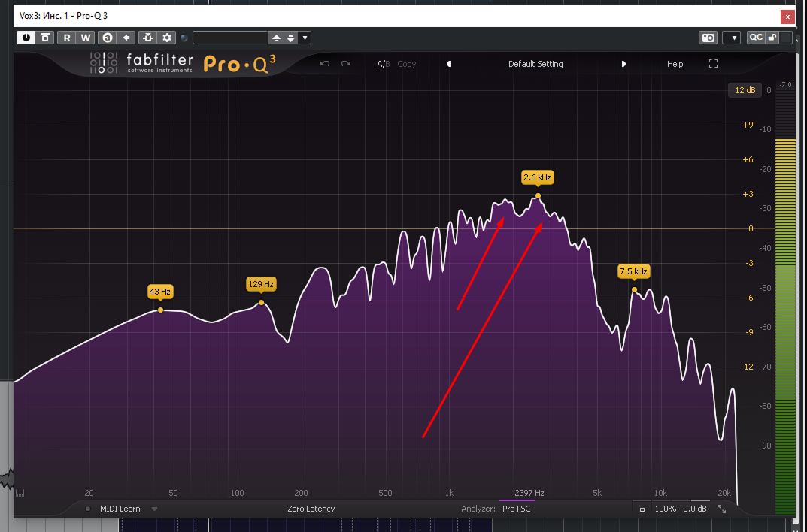
Task: Close the Pro-Q 3 plugin window
Action: point(787,17)
